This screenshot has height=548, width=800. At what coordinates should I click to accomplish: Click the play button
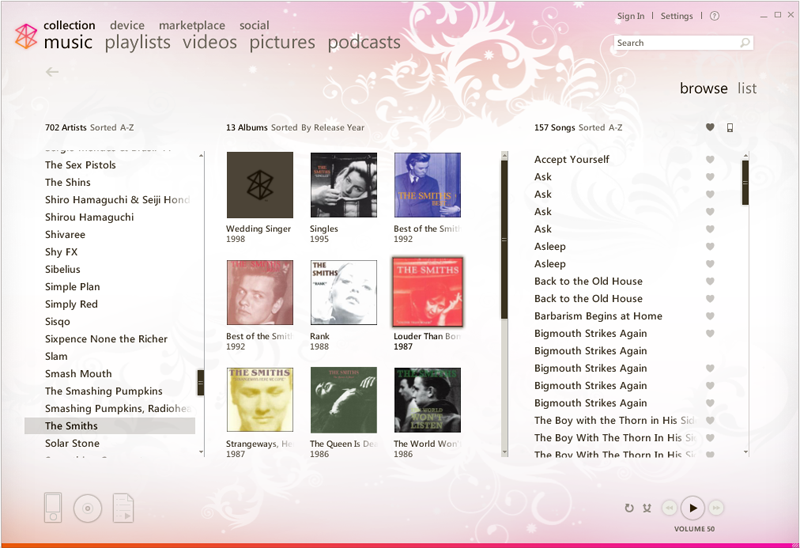(x=692, y=508)
